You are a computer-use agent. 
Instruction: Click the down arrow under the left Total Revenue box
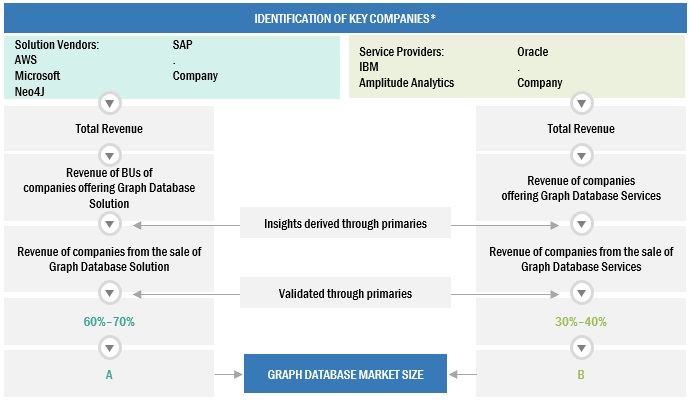tap(109, 155)
